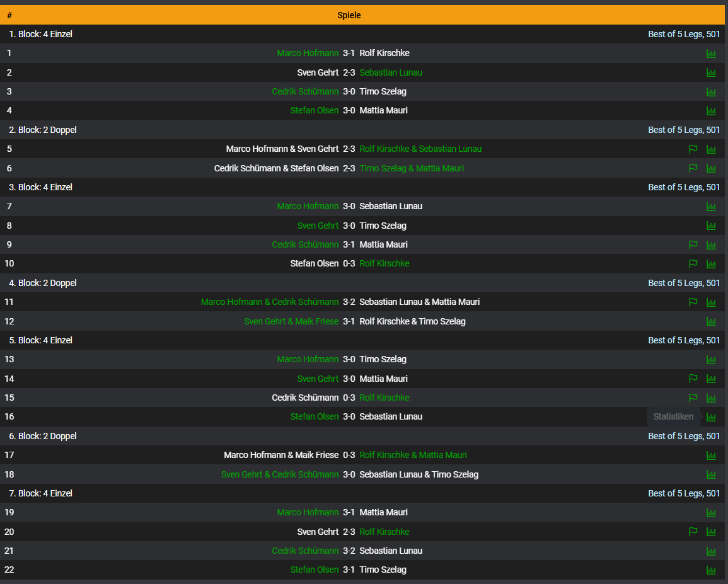Select Rolf Kirschke & Mattia Mauri doubles team
Viewport: 728px width, 584px height.
coord(413,455)
